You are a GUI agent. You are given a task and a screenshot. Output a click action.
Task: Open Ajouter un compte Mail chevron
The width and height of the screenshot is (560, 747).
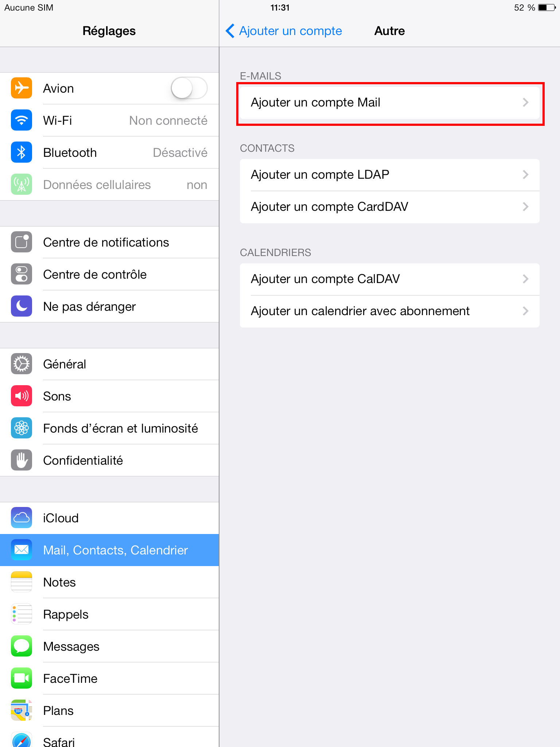click(x=525, y=102)
